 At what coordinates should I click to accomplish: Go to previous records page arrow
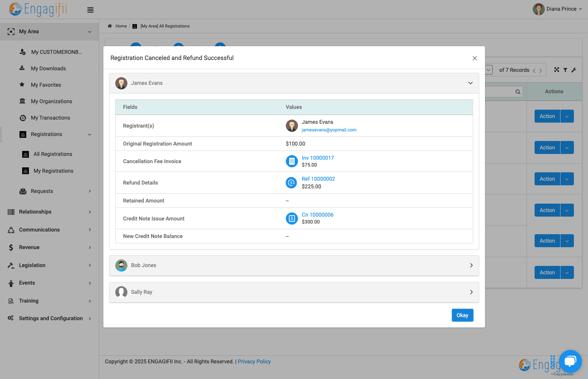point(534,71)
